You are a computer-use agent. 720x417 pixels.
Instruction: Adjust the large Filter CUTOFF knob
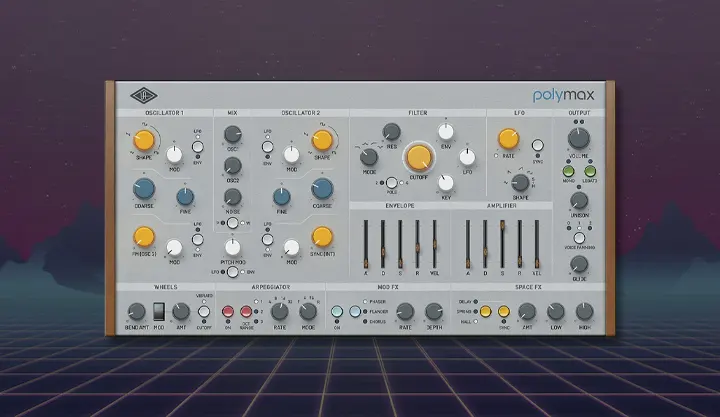(x=419, y=157)
